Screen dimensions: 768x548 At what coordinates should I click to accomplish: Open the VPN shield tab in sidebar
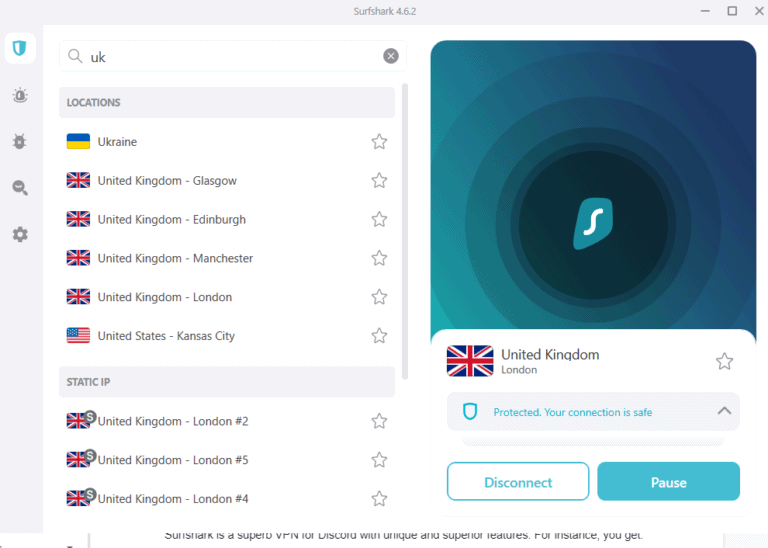click(19, 48)
